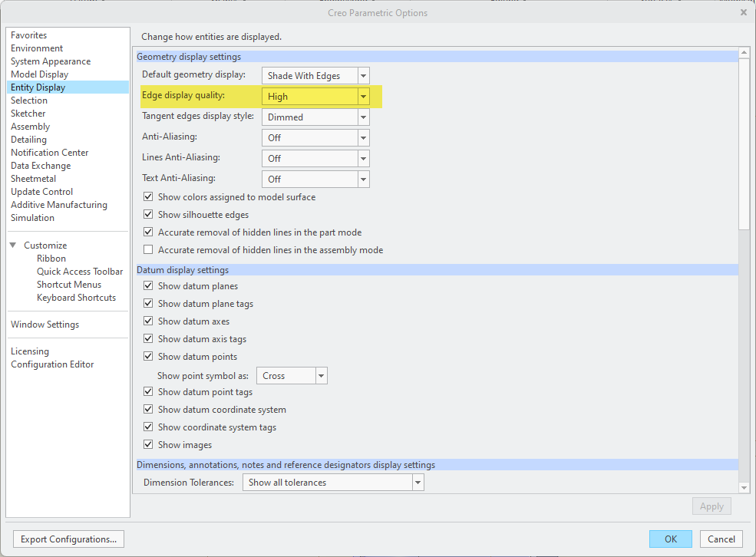Click the OK button
The image size is (756, 557).
point(670,539)
